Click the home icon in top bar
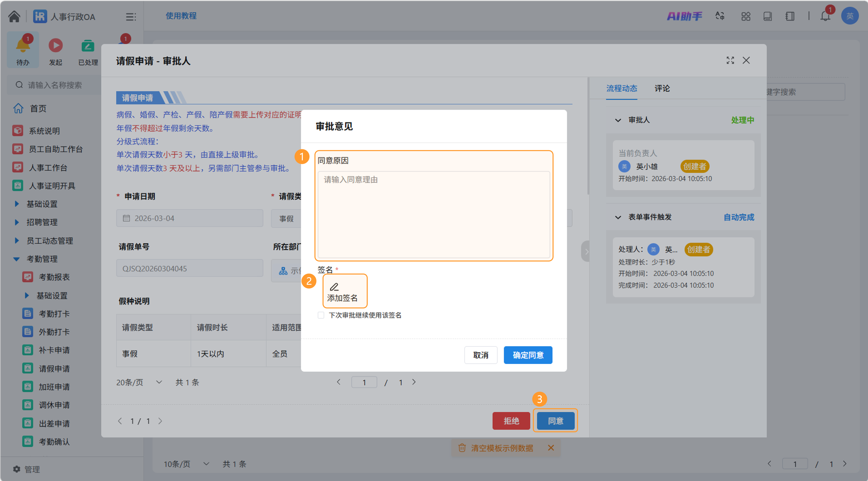This screenshot has width=868, height=481. pyautogui.click(x=14, y=16)
